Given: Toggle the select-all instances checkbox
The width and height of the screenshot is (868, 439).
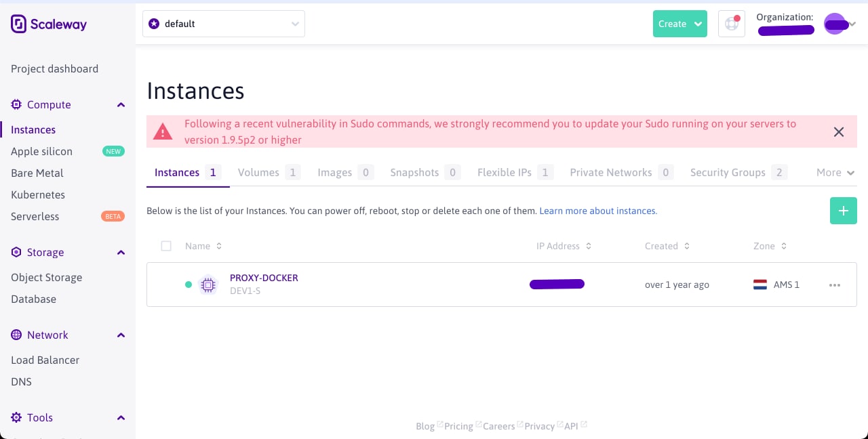Looking at the screenshot, I should pos(166,246).
